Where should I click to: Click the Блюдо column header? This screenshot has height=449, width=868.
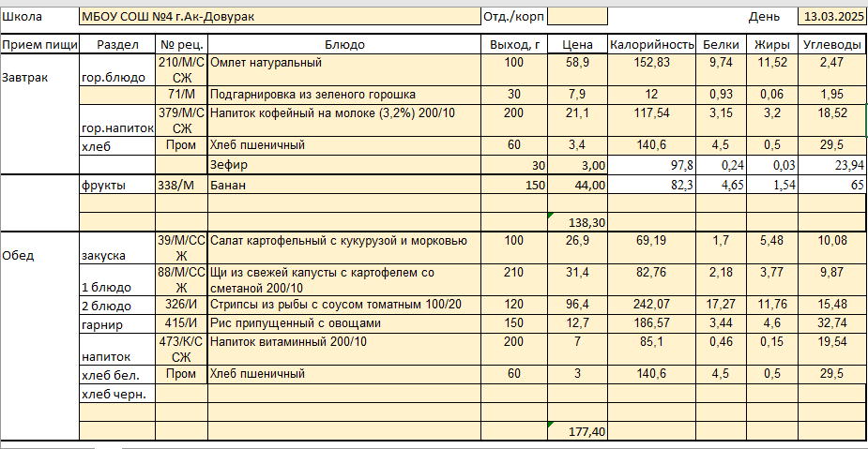coord(344,45)
